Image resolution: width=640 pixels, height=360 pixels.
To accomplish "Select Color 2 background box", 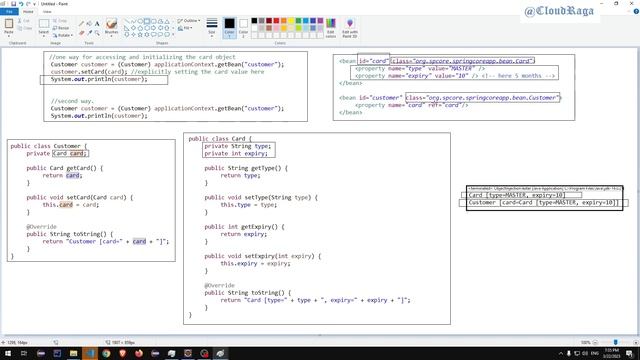I will tap(243, 28).
